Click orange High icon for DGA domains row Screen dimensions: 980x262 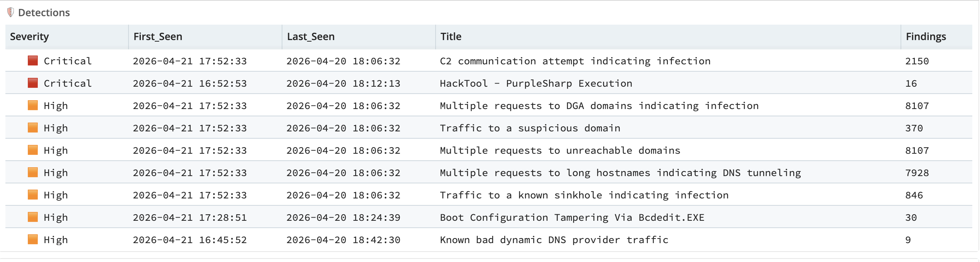point(33,105)
